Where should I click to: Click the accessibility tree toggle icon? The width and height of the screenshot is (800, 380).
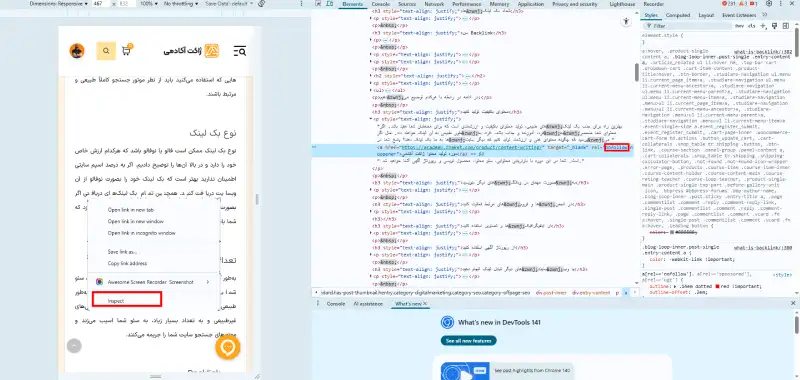pos(627,21)
